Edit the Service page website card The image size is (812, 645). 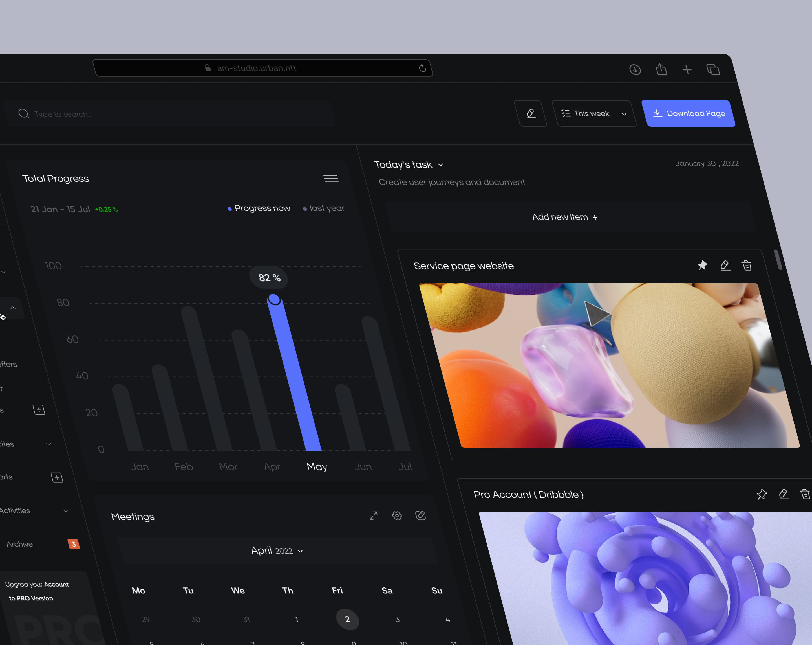point(725,266)
